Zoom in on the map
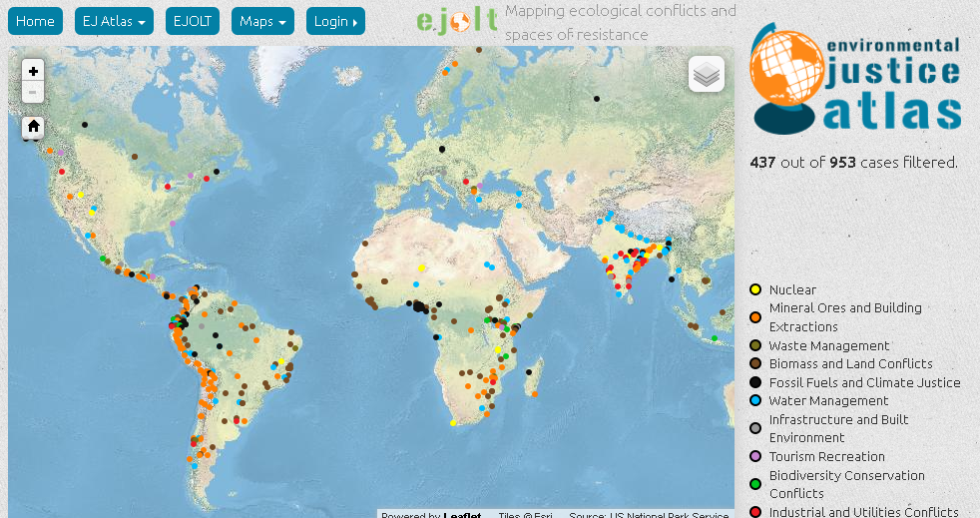980x518 pixels. point(33,72)
